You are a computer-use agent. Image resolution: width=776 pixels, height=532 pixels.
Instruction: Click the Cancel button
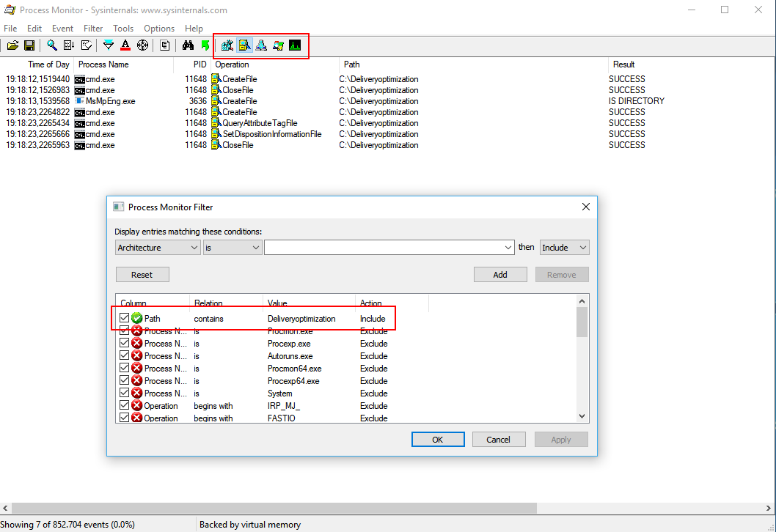(x=498, y=440)
